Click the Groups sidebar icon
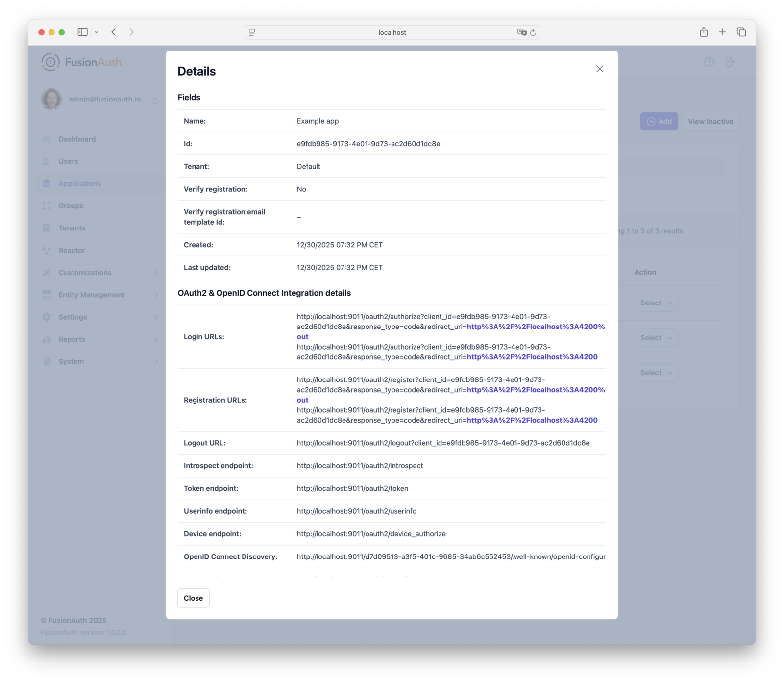The image size is (784, 682). [x=47, y=205]
